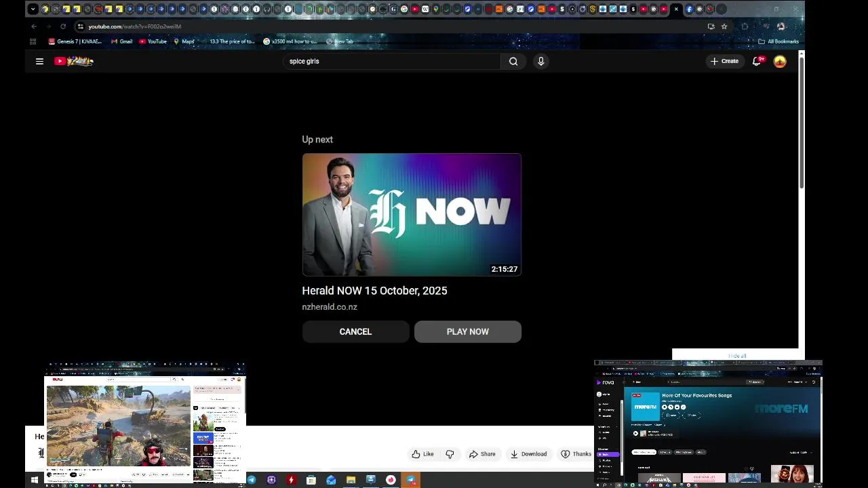Open the tab search dropdown arrow
The image size is (868, 488).
(33, 9)
